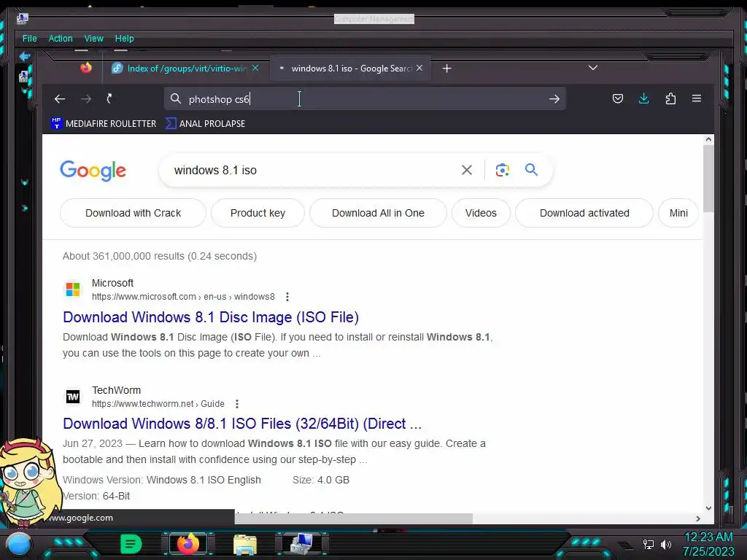This screenshot has width=747, height=560.
Task: Open the taskbar clock and date
Action: pos(708,544)
